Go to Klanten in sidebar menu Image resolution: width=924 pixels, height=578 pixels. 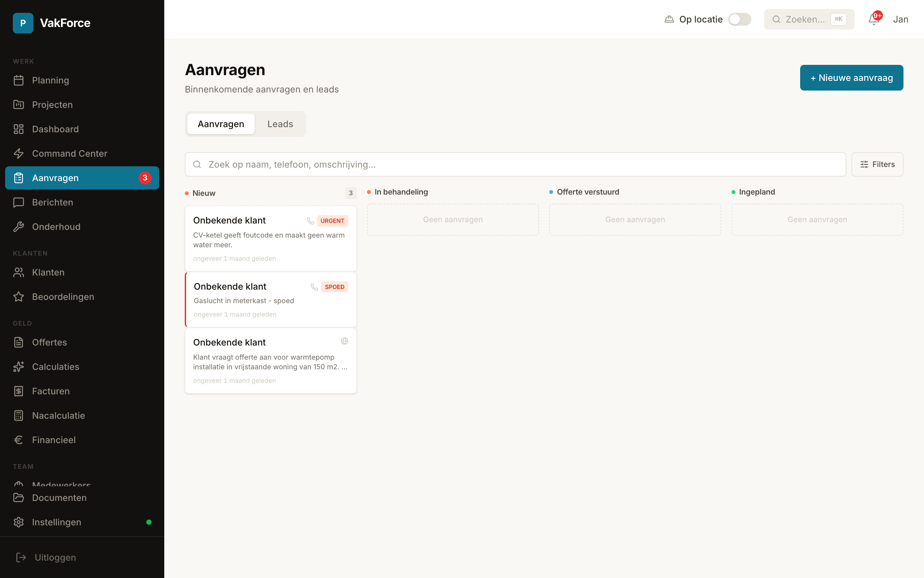tap(82, 273)
